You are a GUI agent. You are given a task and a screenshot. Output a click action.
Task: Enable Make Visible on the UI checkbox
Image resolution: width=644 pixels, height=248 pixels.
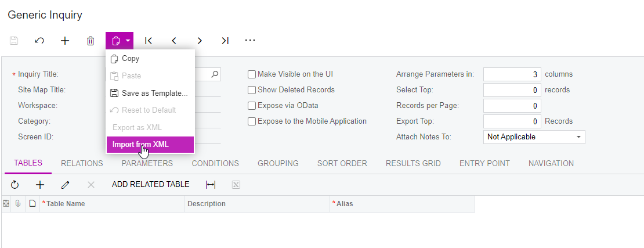click(252, 74)
